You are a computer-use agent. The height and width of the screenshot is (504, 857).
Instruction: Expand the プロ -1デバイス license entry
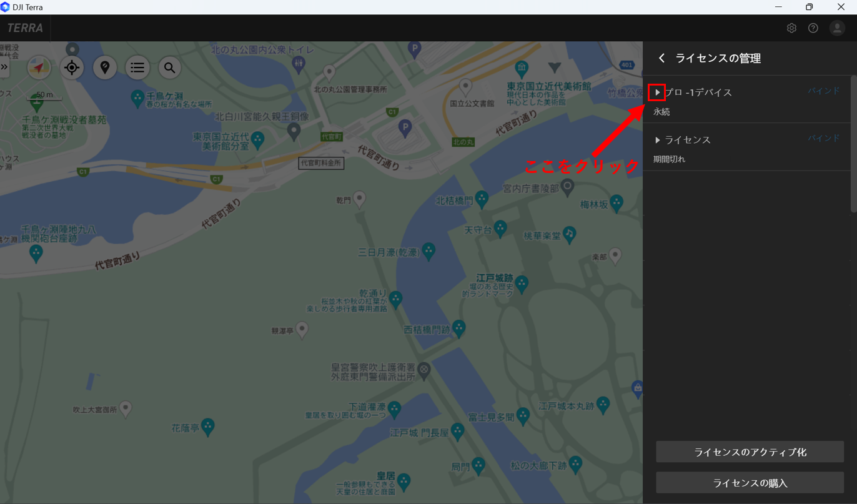[657, 92]
